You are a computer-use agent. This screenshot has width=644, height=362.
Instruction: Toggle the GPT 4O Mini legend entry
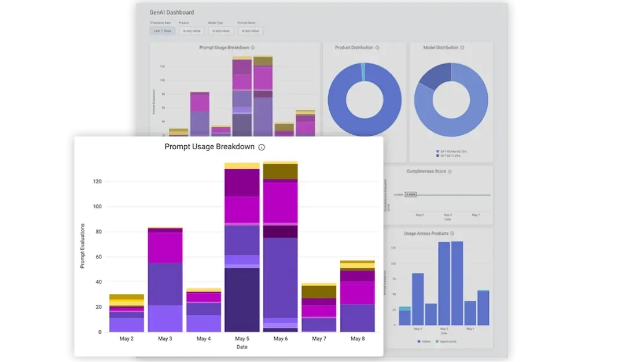tap(452, 152)
